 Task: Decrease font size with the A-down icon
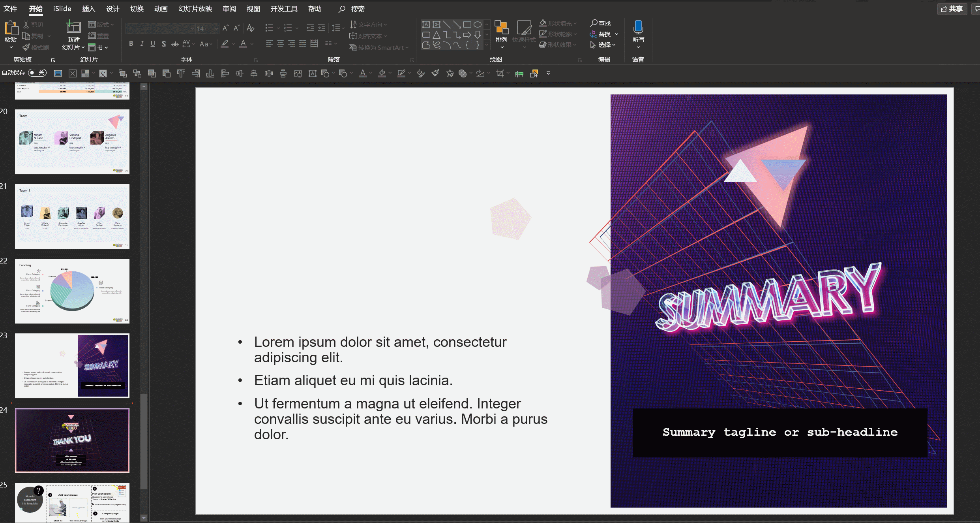coord(236,28)
